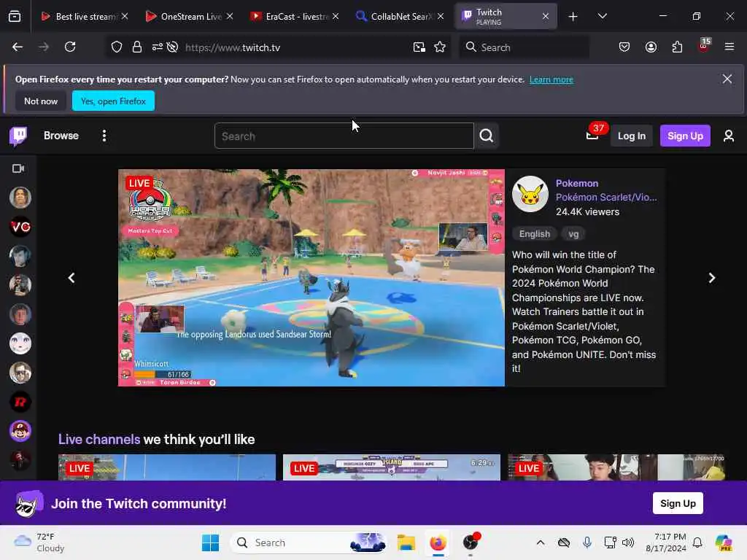The height and width of the screenshot is (560, 747).
Task: Open the VG channel avatar in sidebar
Action: pos(20,227)
